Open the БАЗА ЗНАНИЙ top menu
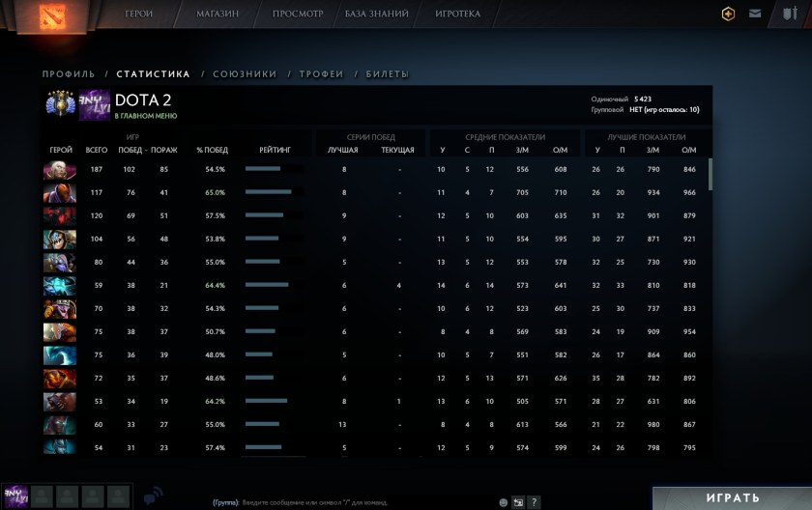Screen dimensions: 812x510 (x=376, y=14)
